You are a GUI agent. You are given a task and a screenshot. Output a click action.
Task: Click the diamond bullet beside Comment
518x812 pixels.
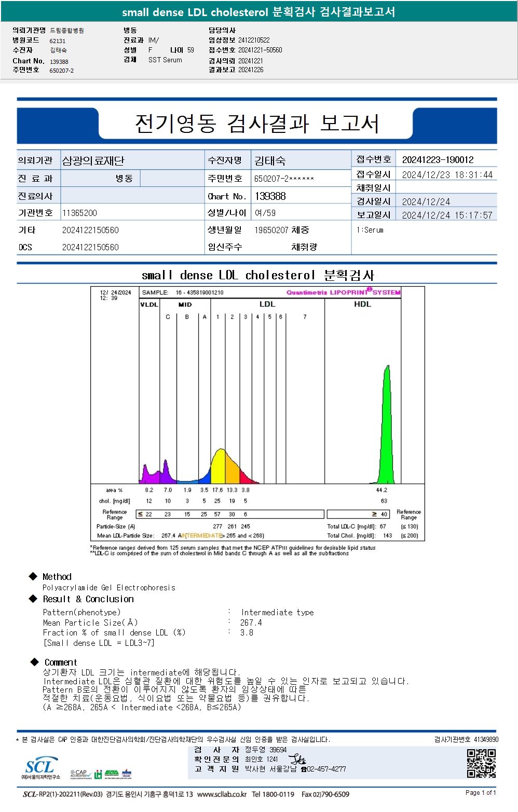pyautogui.click(x=35, y=662)
